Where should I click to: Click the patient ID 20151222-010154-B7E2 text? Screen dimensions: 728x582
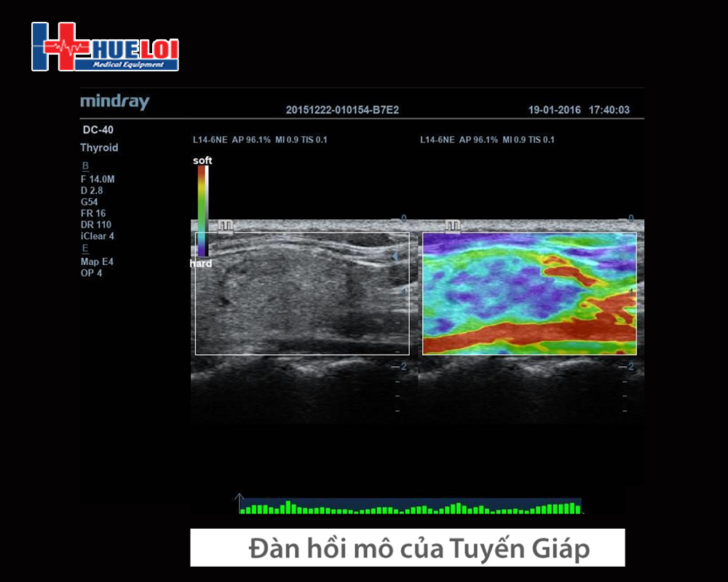click(342, 110)
